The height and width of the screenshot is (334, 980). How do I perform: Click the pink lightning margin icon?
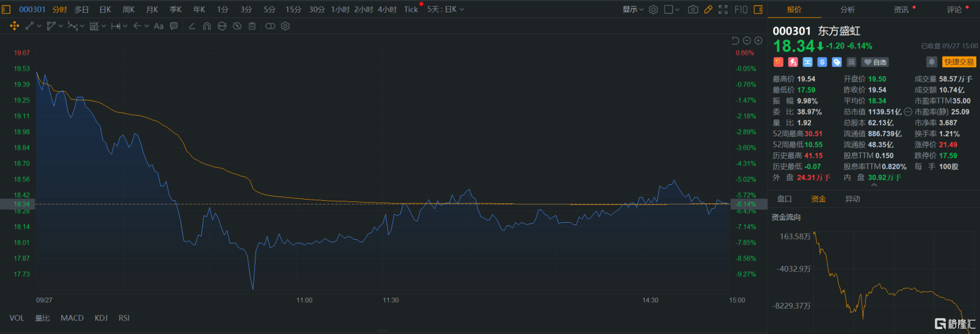793,62
